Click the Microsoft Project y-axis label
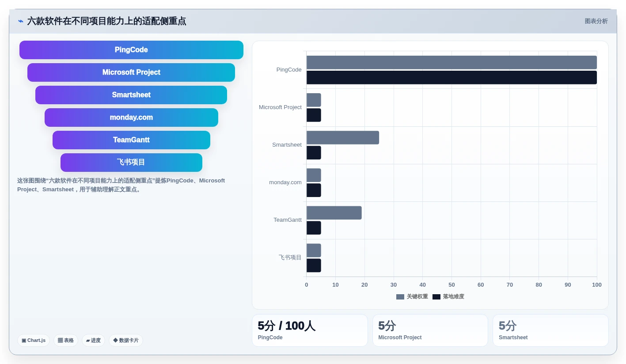Image resolution: width=626 pixels, height=364 pixels. point(280,107)
